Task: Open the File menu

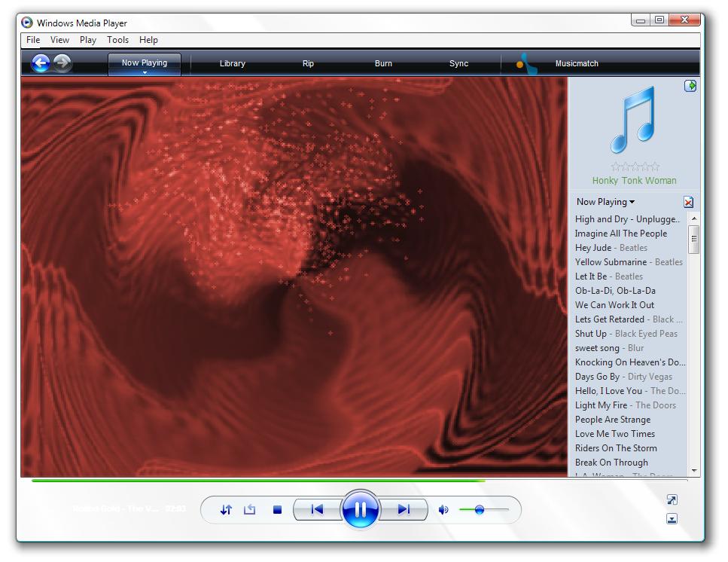Action: click(x=33, y=40)
